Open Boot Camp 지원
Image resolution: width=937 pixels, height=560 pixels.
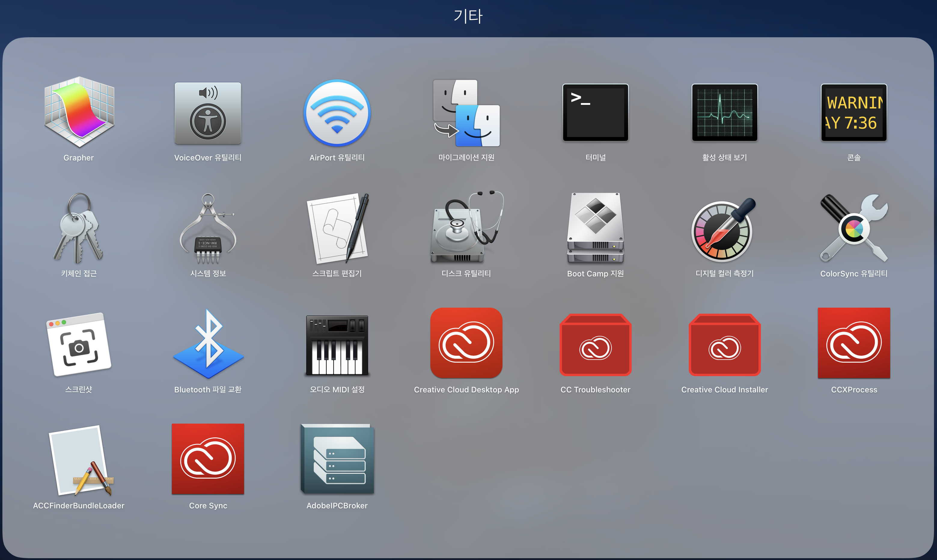[x=595, y=228]
